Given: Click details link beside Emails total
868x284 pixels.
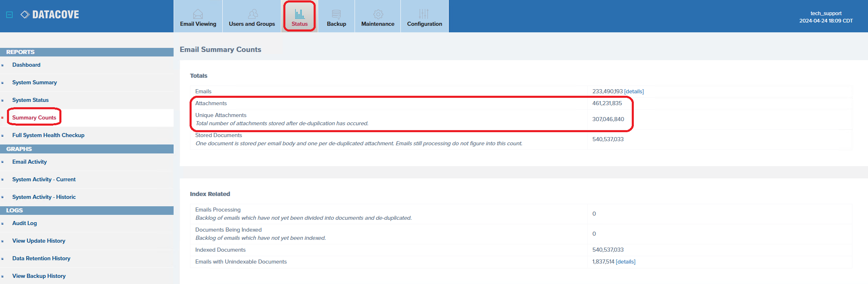Looking at the screenshot, I should pos(634,91).
